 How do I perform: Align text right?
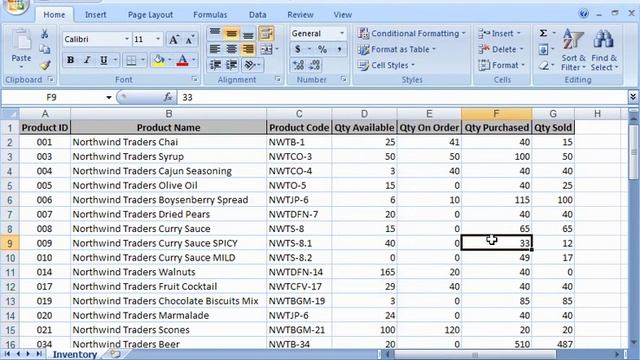point(248,49)
